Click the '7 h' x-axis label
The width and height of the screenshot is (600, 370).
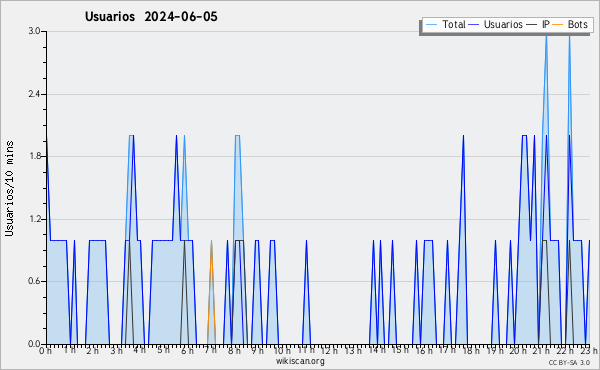coord(210,350)
